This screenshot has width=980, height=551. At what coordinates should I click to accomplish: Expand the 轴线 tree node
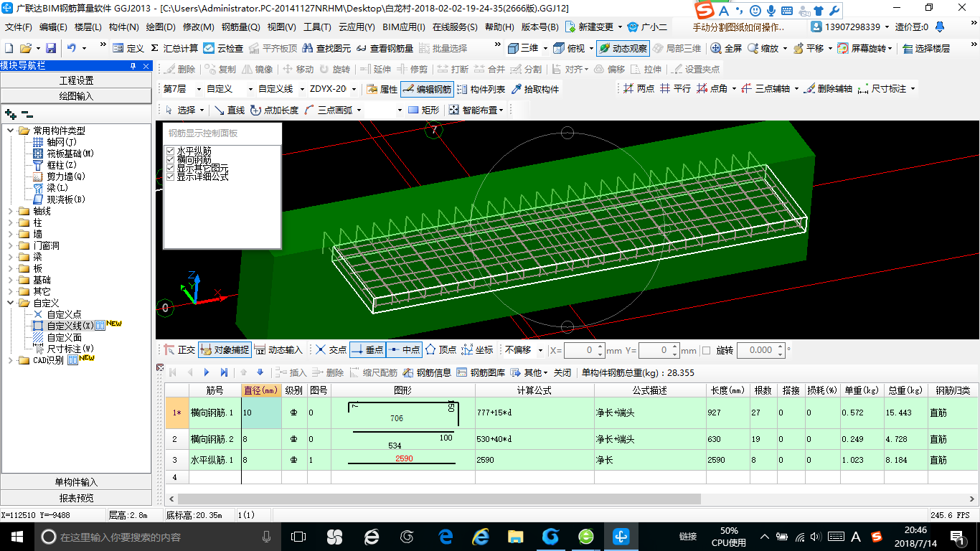(x=11, y=211)
